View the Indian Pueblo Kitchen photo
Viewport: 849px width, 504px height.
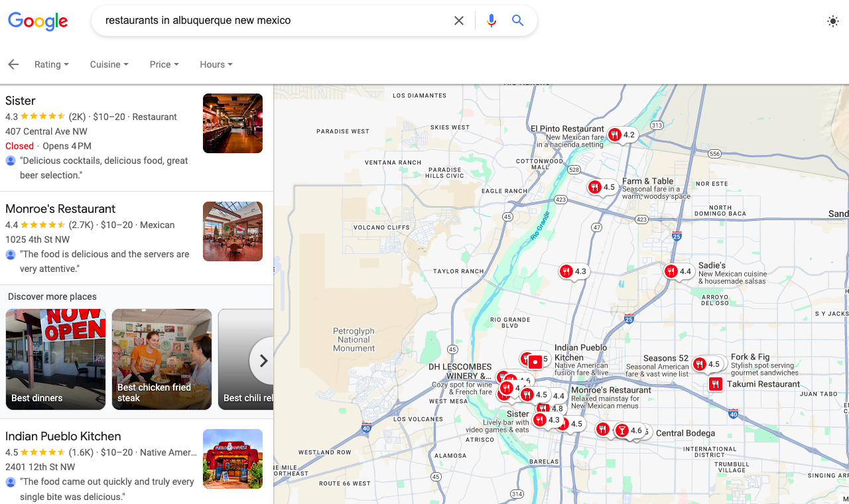point(233,459)
